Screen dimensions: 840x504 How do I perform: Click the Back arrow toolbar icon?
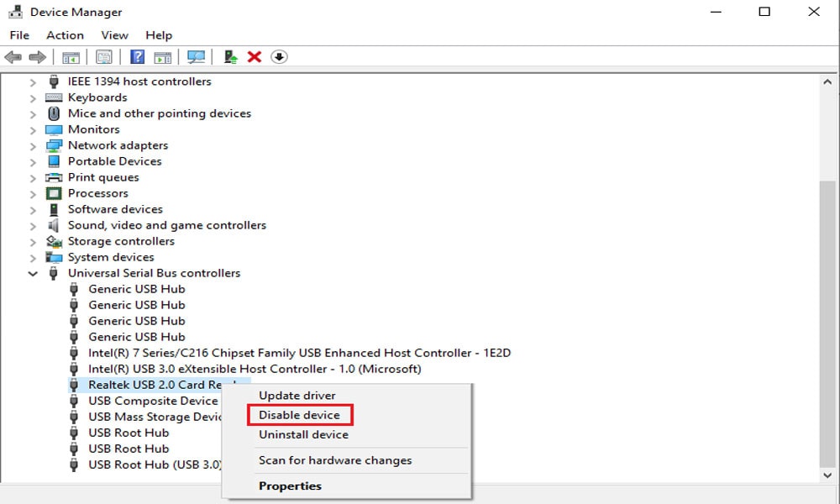(13, 57)
